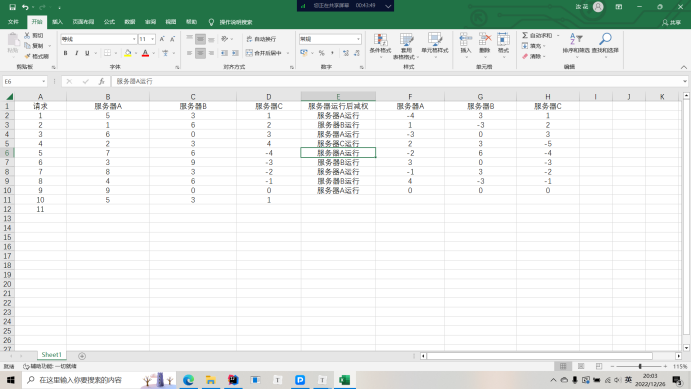Open the Name Box dropdown arrow
The height and width of the screenshot is (389, 692).
point(43,82)
